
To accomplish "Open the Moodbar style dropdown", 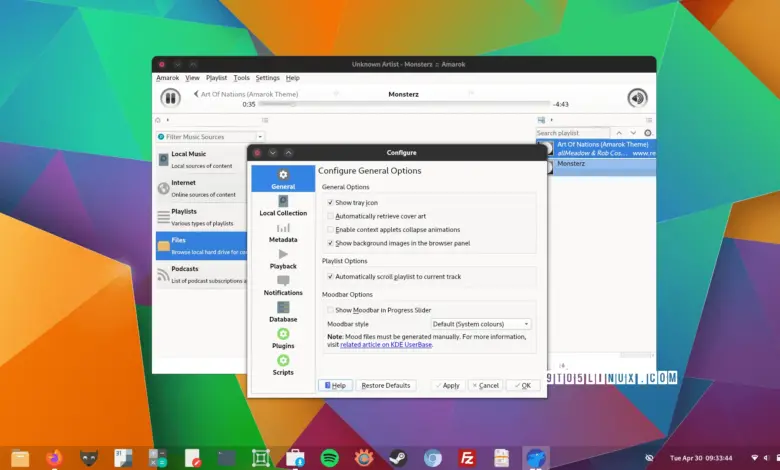I will [x=481, y=324].
